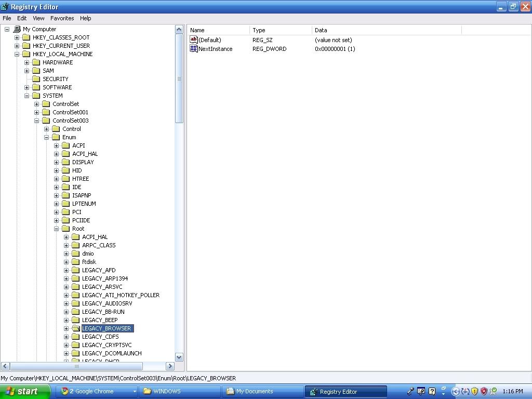Image resolution: width=532 pixels, height=399 pixels.
Task: Open the red shield tray icon
Action: click(484, 391)
